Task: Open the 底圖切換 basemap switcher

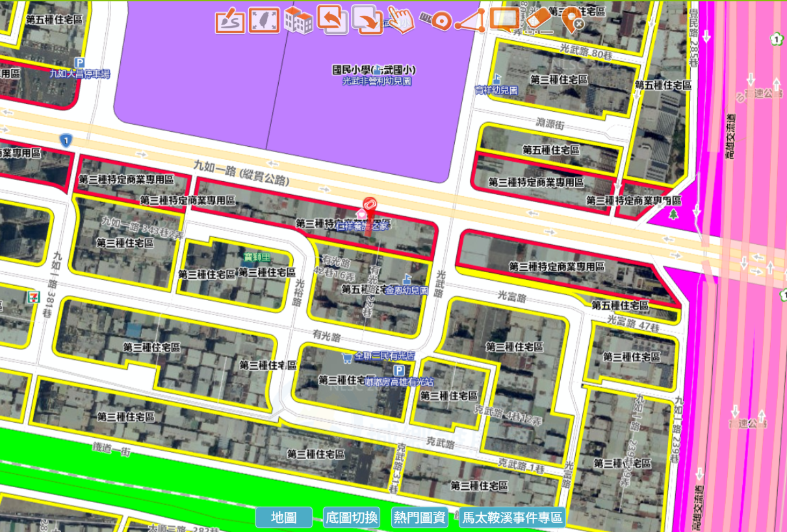Action: (x=352, y=518)
